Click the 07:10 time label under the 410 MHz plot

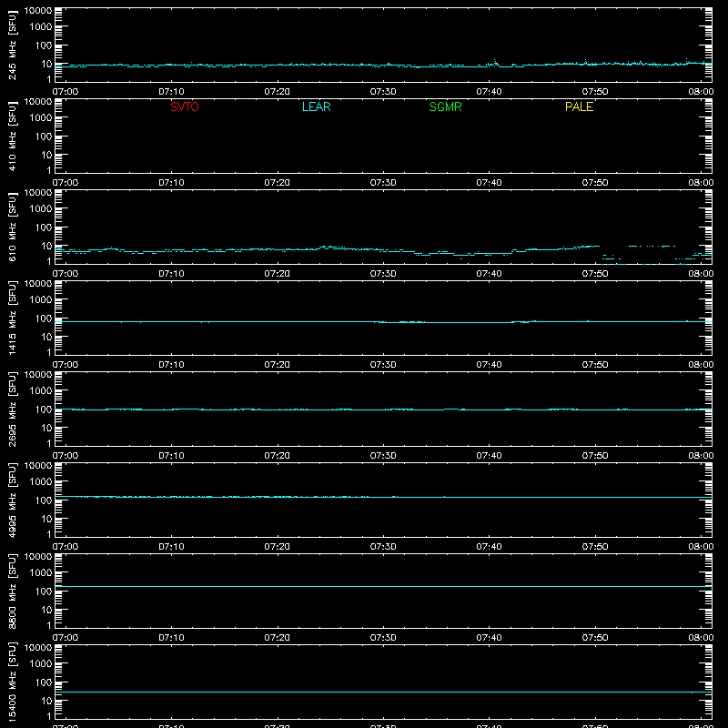[x=171, y=183]
